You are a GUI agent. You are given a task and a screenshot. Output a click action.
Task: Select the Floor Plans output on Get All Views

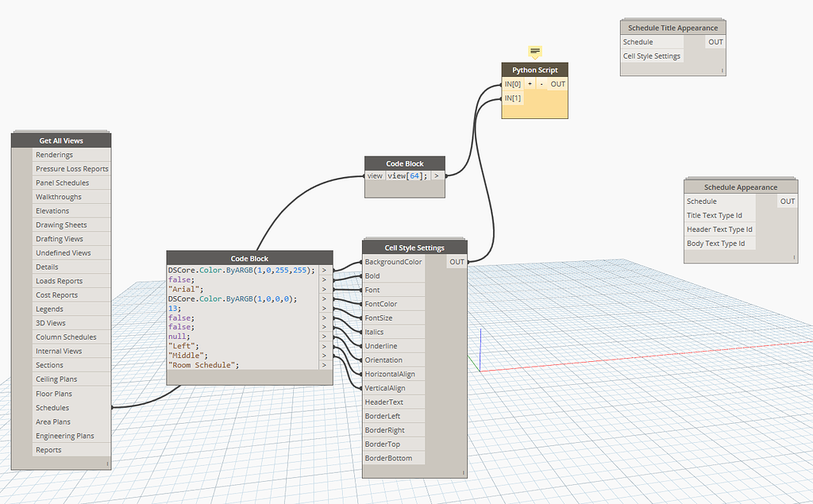(x=53, y=393)
